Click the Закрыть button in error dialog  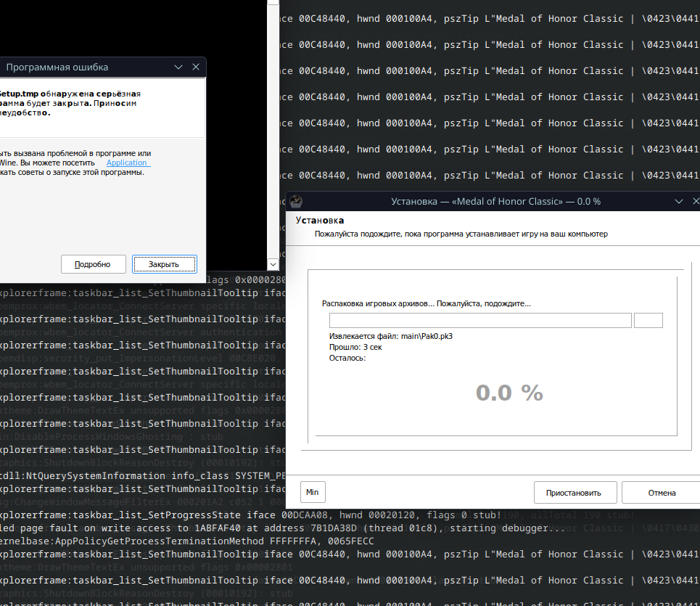(164, 264)
